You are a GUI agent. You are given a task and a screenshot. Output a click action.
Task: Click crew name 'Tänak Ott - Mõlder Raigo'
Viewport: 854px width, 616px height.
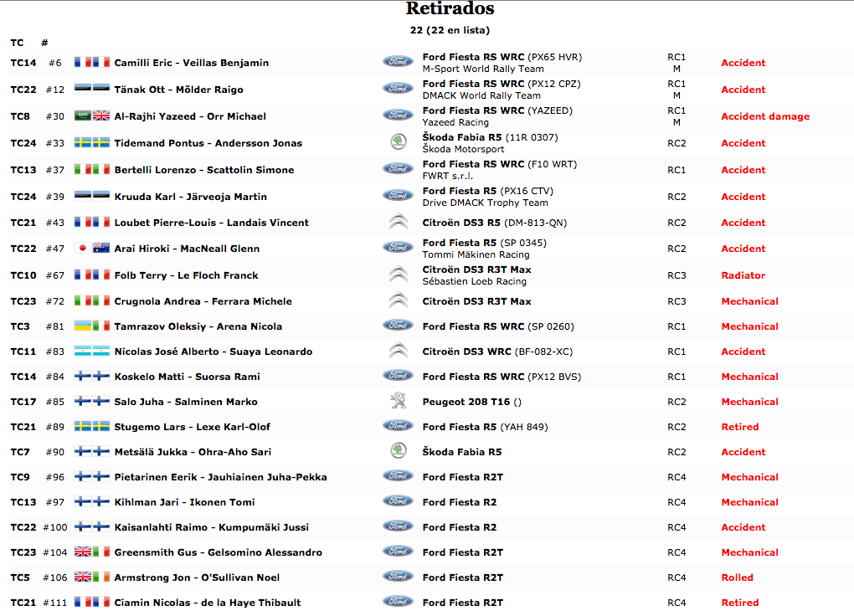178,90
